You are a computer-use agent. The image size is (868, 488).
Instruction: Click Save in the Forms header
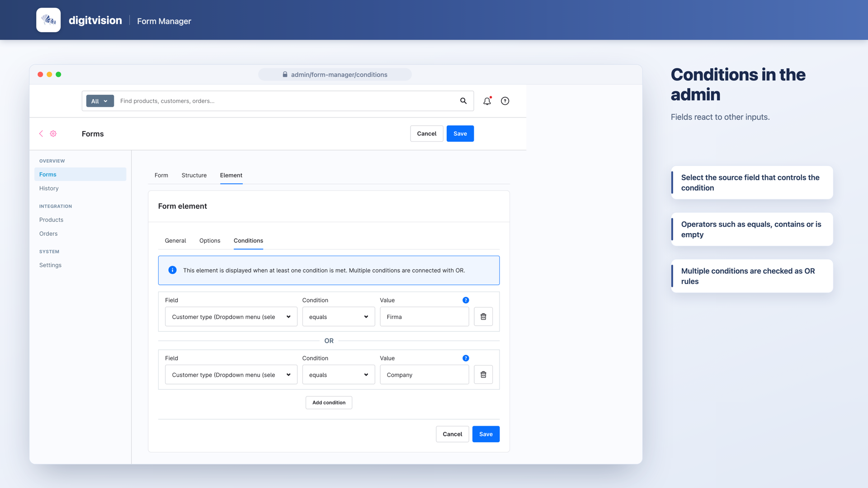click(460, 134)
